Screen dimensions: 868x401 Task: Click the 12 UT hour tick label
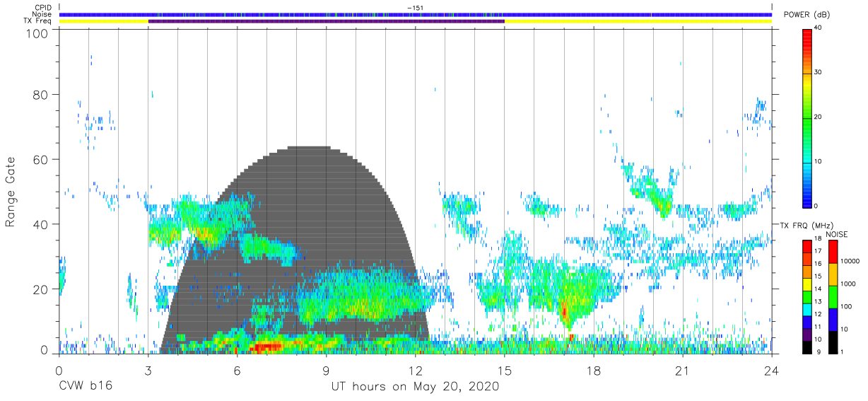(x=416, y=370)
